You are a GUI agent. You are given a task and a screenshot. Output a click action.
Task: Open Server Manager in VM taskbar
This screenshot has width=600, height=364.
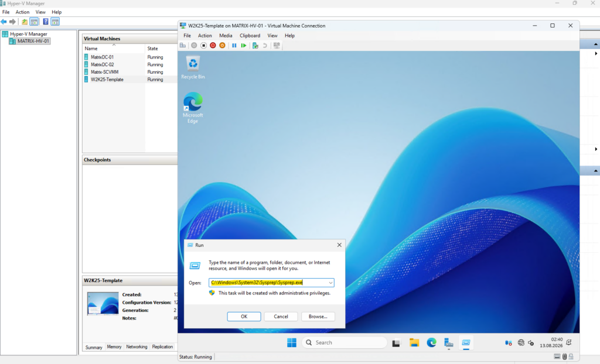click(x=448, y=342)
